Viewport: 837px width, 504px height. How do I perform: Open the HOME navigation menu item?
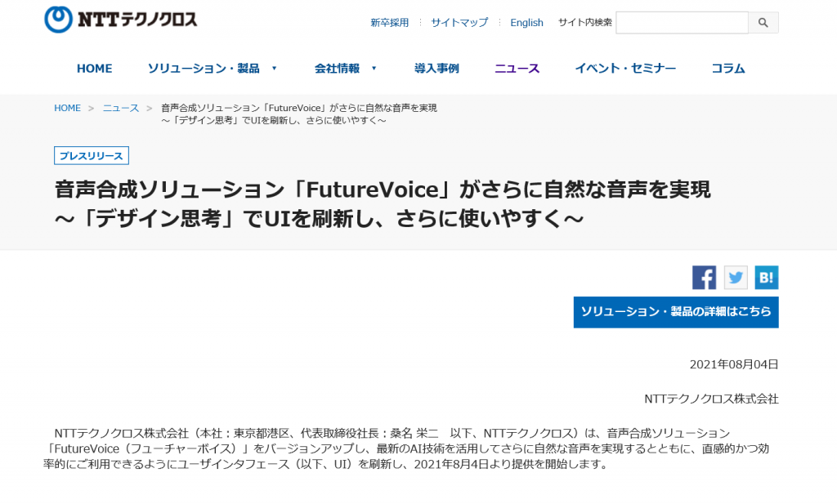tap(95, 69)
